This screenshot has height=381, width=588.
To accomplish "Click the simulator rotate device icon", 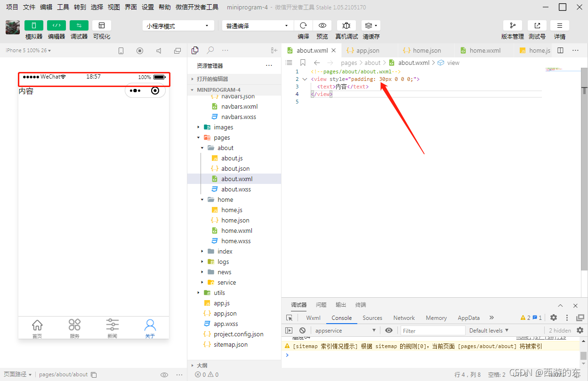I will 121,51.
